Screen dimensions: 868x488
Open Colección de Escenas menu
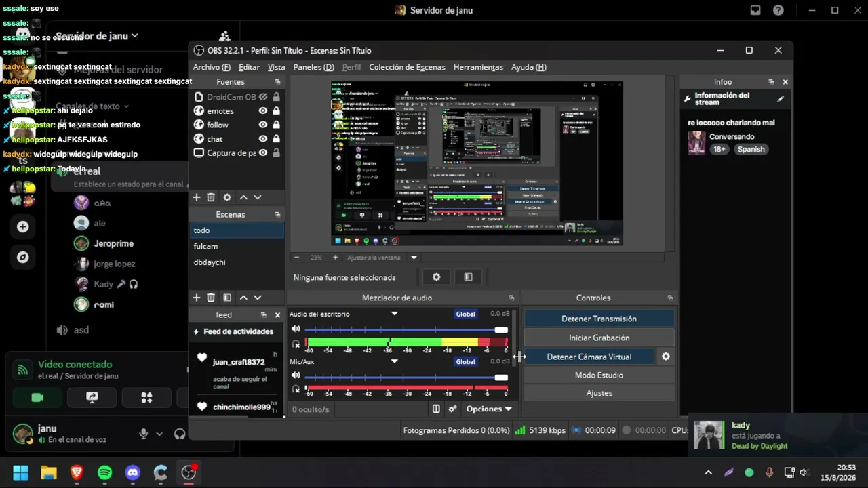click(x=407, y=67)
